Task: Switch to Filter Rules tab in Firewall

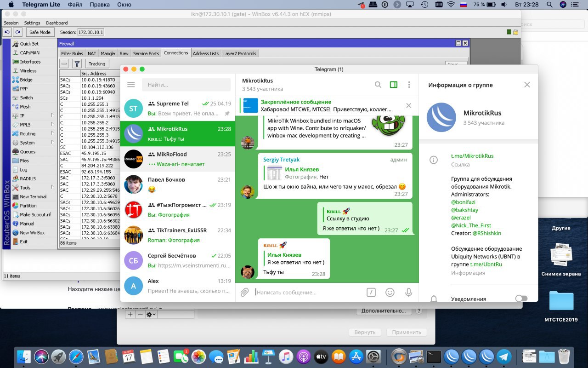Action: [x=72, y=53]
